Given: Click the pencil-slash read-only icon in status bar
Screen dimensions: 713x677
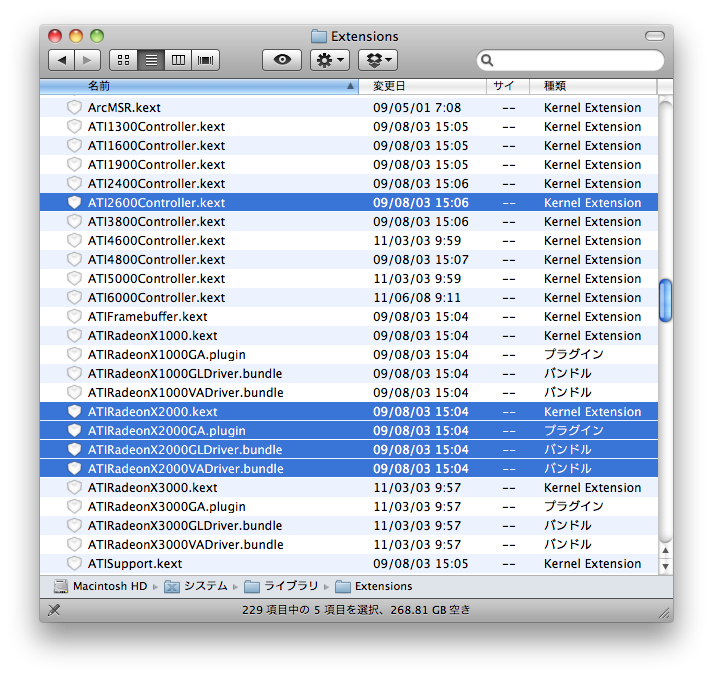Looking at the screenshot, I should coord(54,610).
